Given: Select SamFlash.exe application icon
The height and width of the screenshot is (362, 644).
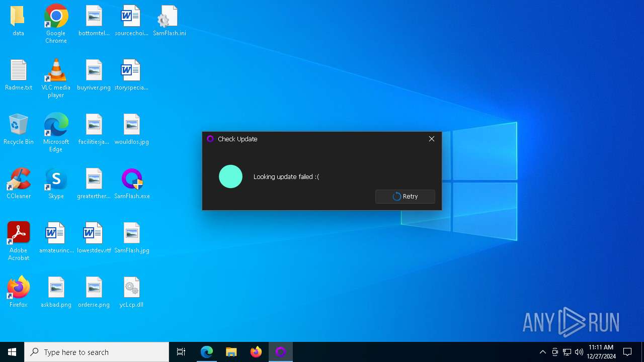Looking at the screenshot, I should pos(132,184).
